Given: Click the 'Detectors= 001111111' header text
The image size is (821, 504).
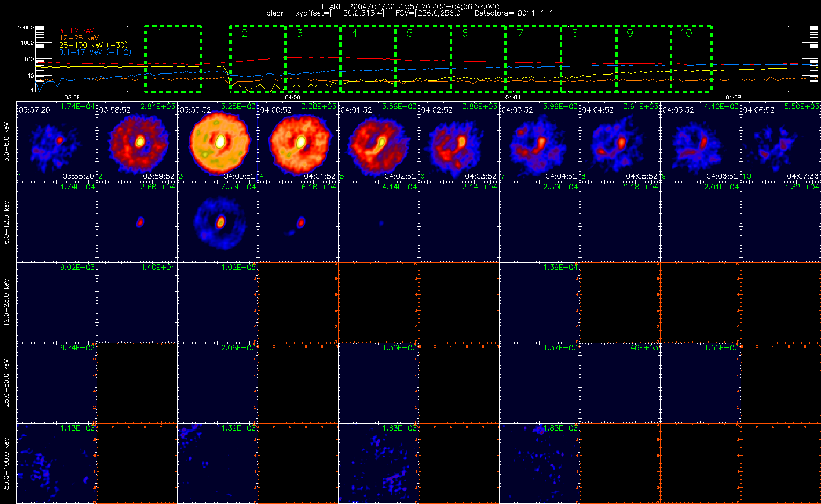Looking at the screenshot, I should click(516, 13).
